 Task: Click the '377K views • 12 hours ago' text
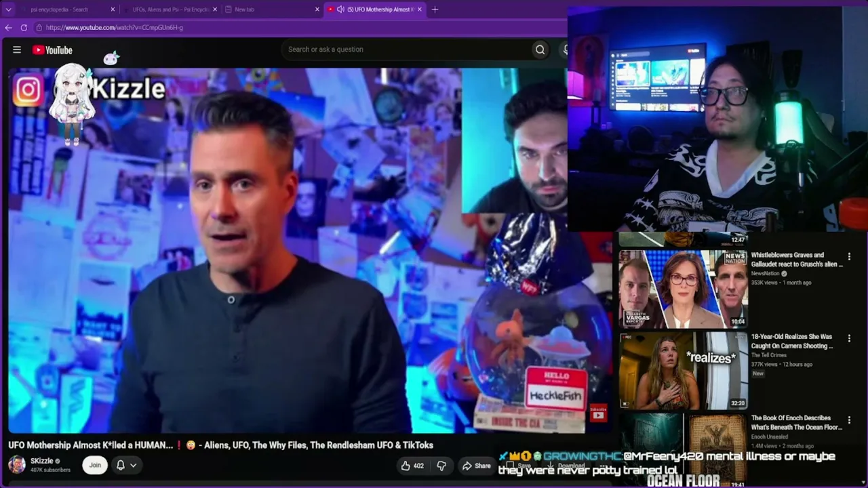pyautogui.click(x=781, y=364)
